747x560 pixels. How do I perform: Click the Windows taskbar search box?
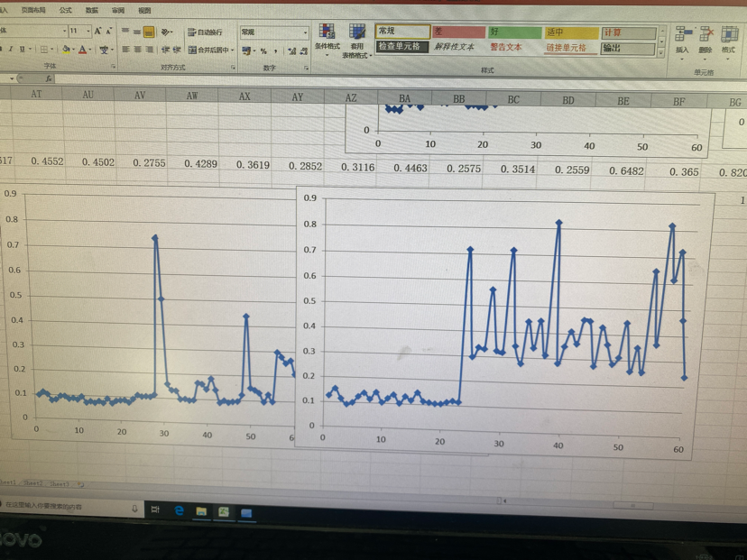(x=68, y=508)
